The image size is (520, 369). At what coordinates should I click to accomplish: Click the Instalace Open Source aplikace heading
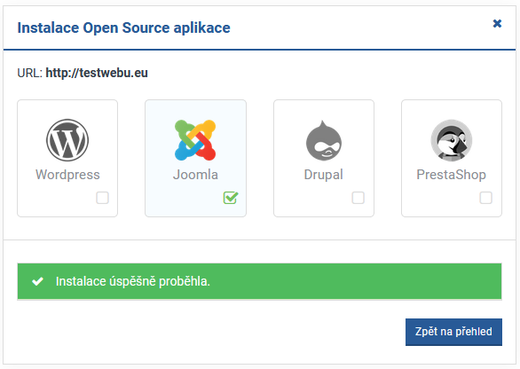(124, 28)
